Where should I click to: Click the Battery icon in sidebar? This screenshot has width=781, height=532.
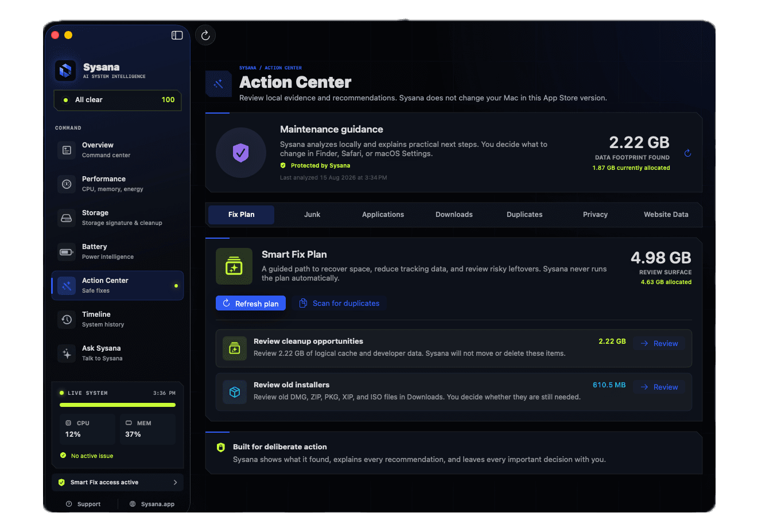(x=67, y=252)
